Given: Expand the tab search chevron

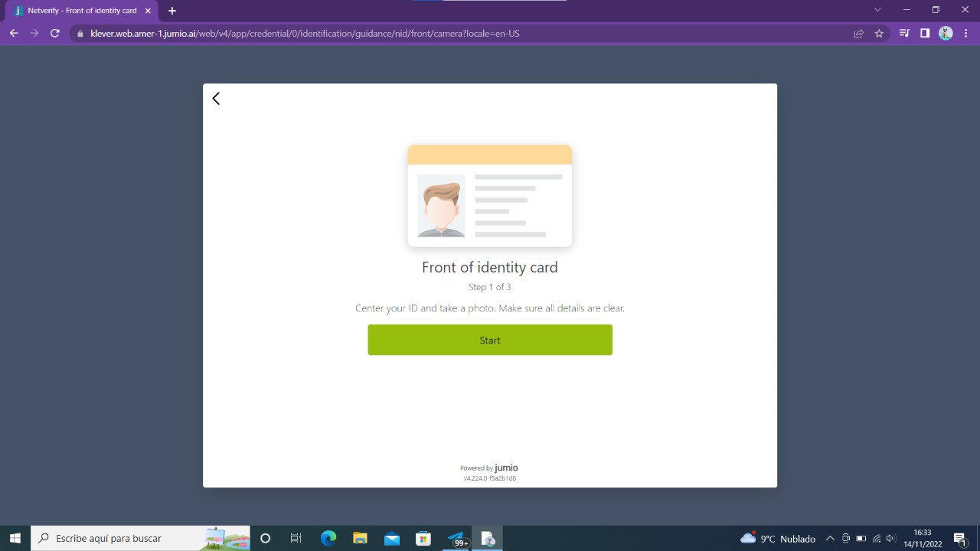Looking at the screenshot, I should click(877, 10).
